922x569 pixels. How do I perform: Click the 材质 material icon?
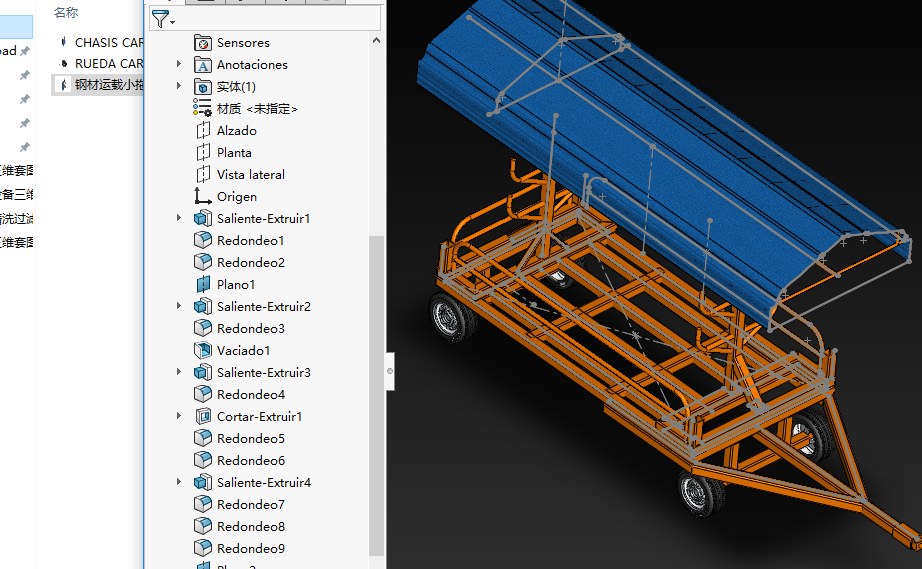point(202,109)
